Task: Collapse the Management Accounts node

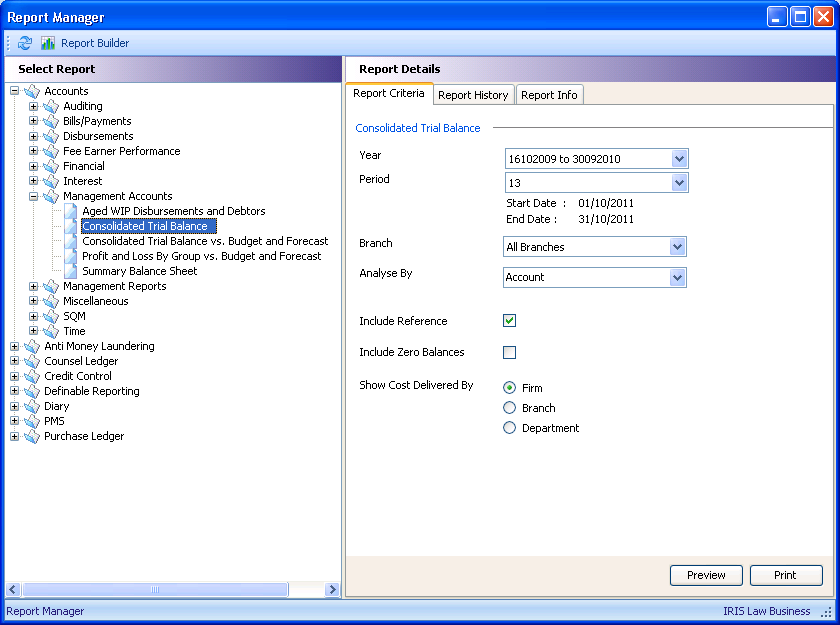Action: coord(33,196)
